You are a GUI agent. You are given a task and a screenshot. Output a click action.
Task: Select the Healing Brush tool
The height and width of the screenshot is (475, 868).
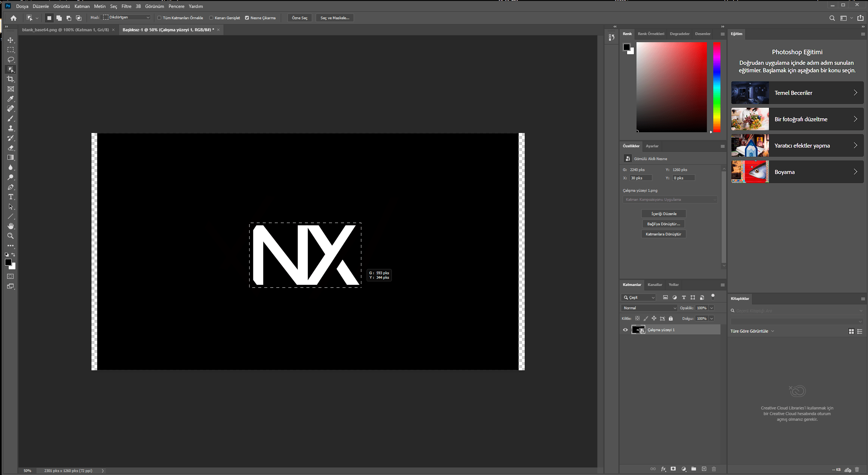[11, 108]
